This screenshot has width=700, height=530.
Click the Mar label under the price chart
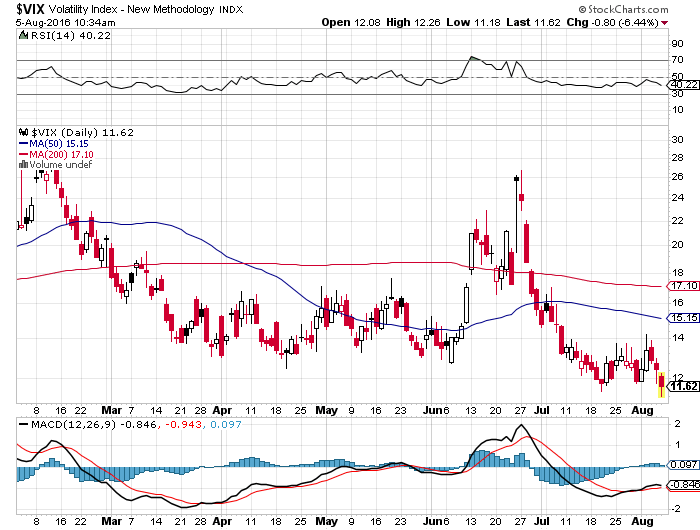point(111,410)
